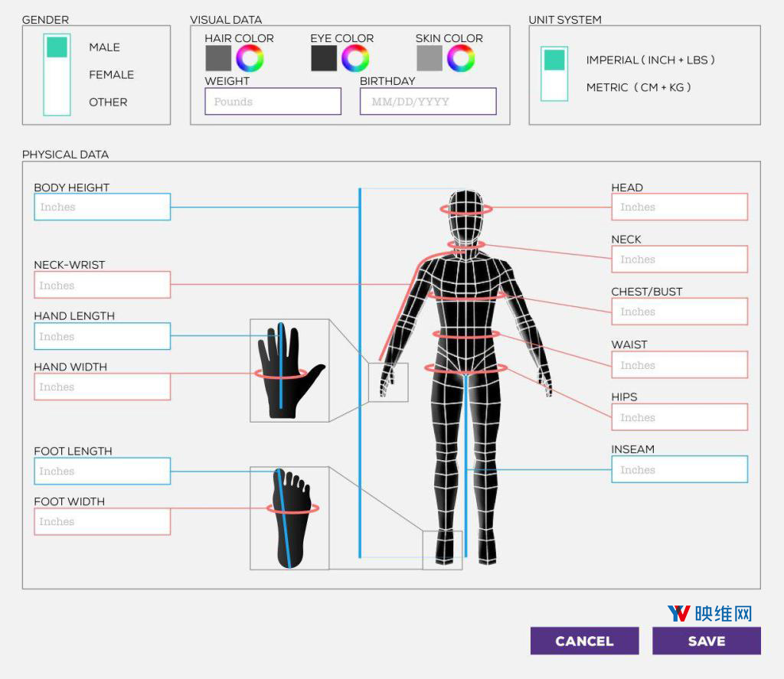Open the eye color wheel picker
The image size is (784, 679).
(355, 58)
